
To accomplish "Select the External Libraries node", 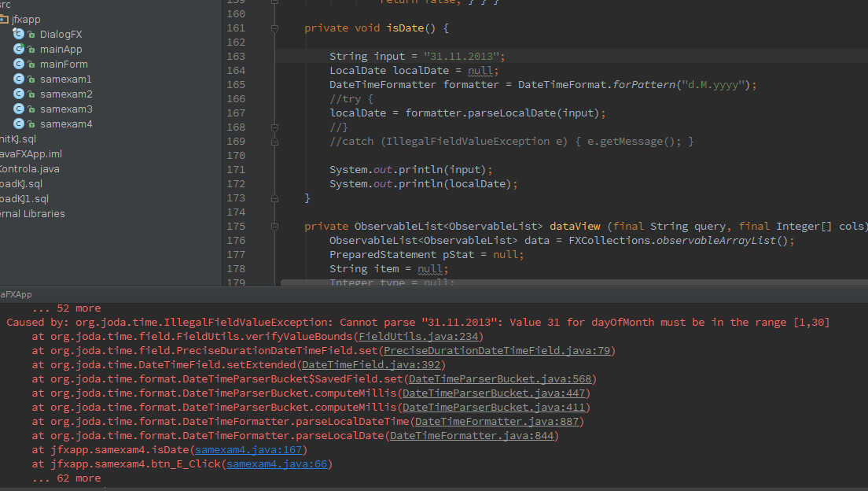I will [x=33, y=213].
